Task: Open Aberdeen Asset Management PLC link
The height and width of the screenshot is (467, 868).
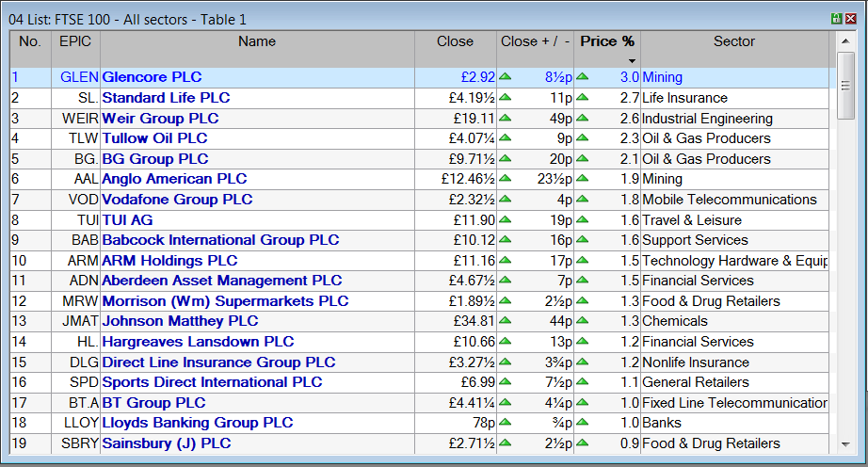Action: click(221, 282)
